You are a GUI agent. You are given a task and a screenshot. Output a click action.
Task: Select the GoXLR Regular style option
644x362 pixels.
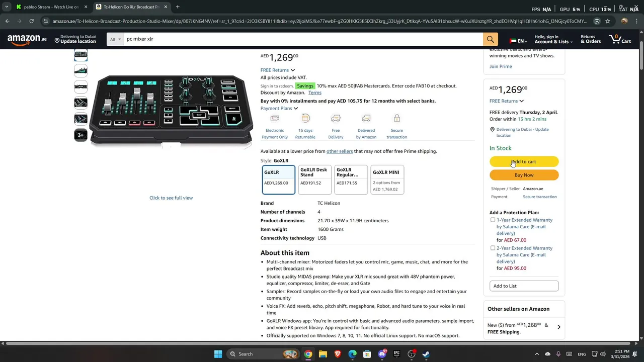pyautogui.click(x=351, y=179)
